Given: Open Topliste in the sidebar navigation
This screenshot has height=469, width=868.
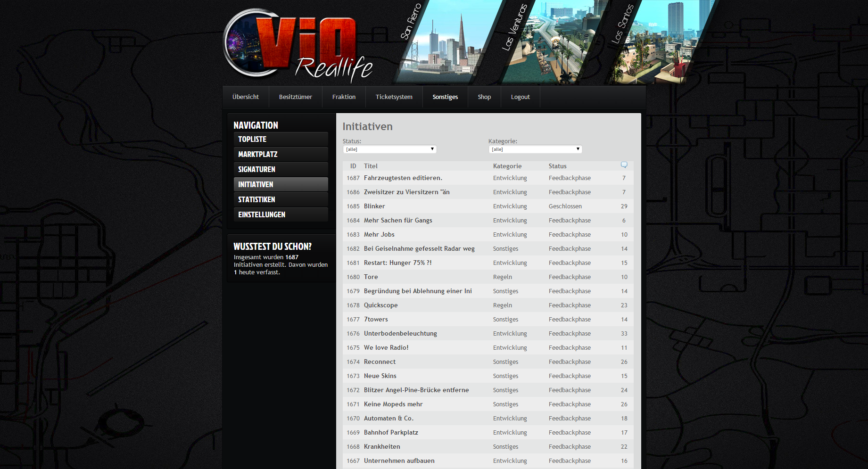Looking at the screenshot, I should 281,140.
